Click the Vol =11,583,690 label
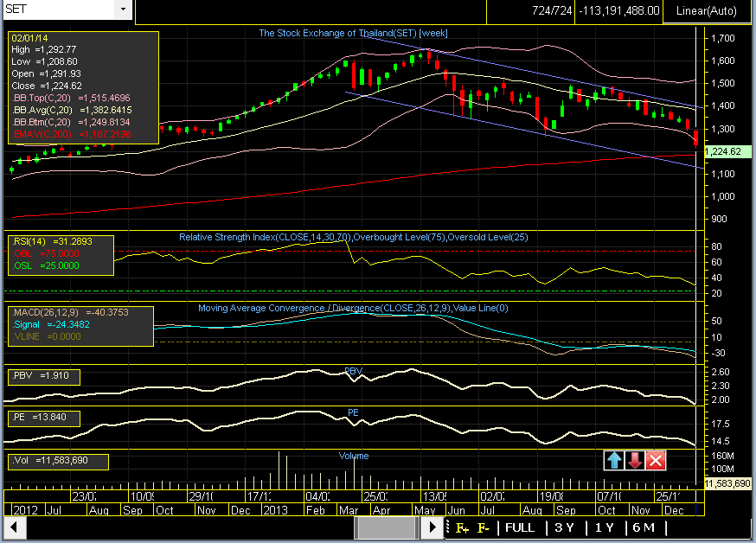This screenshot has height=543, width=756. [50, 460]
